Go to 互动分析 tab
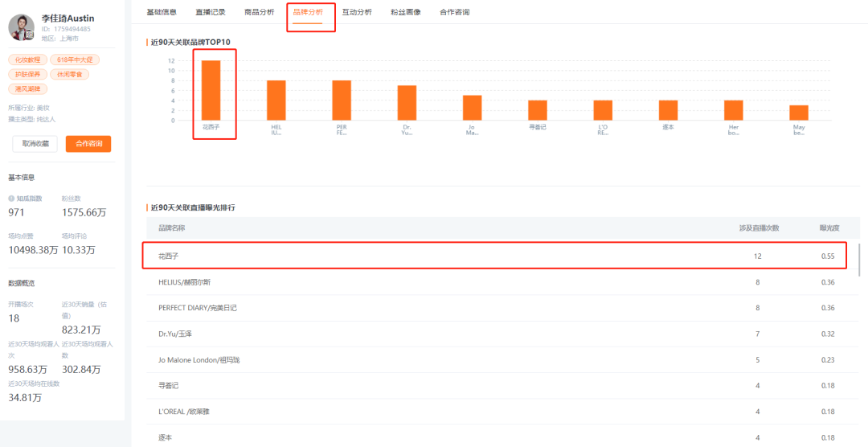The width and height of the screenshot is (868, 447). point(357,12)
